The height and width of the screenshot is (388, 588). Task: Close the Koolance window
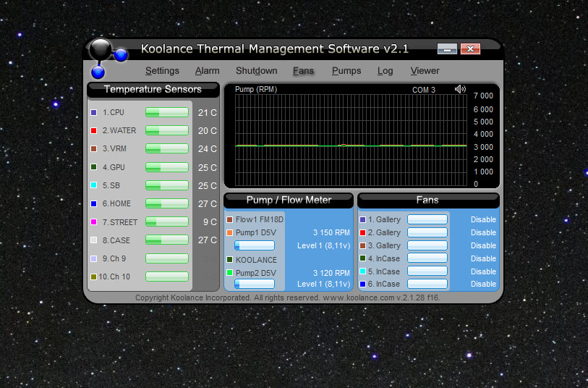[x=470, y=48]
